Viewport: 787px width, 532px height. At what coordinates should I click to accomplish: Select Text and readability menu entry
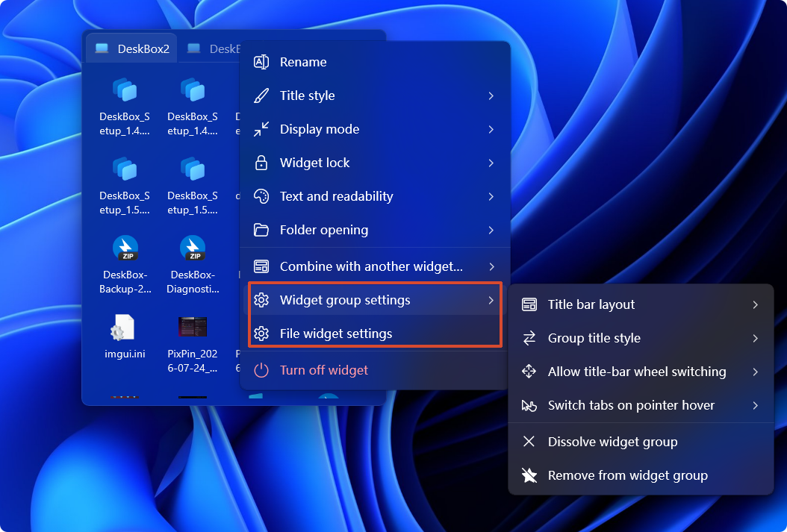(375, 196)
